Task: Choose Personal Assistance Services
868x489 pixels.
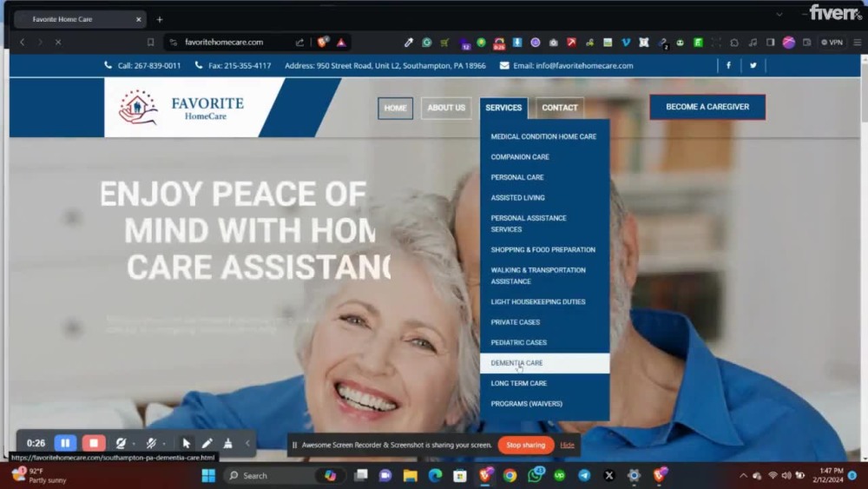Action: (x=529, y=224)
